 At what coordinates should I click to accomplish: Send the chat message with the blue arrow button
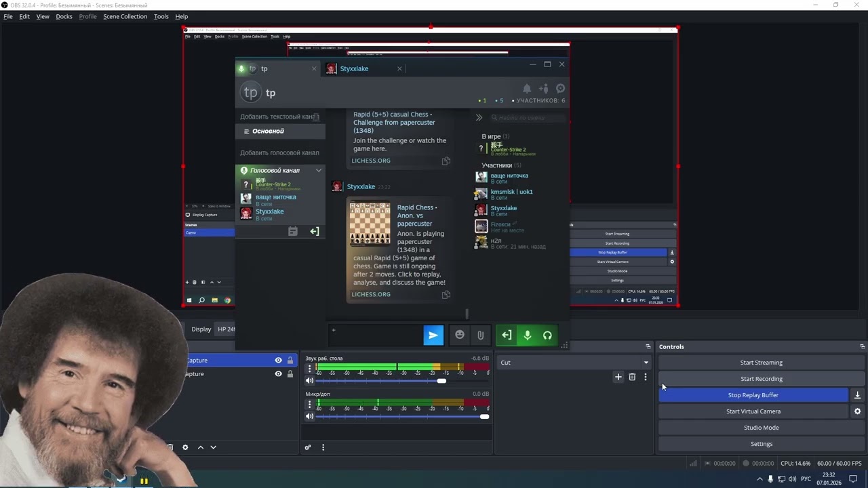(433, 335)
